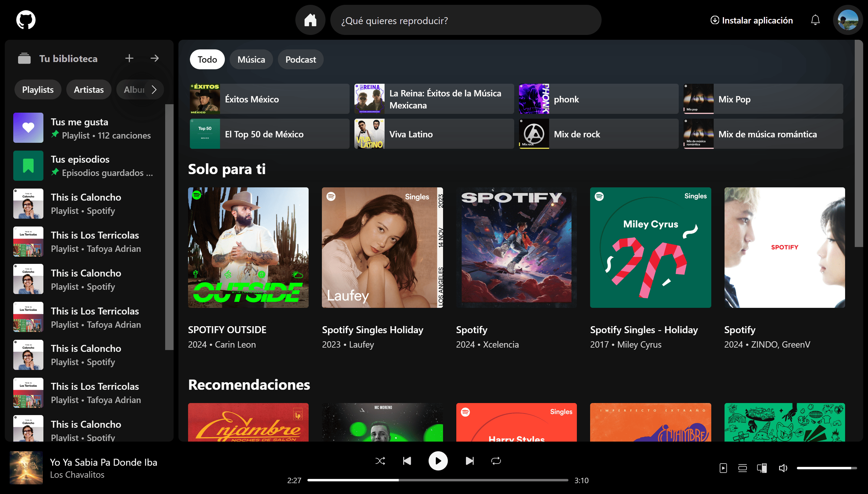868x494 pixels.
Task: Expand the library with the arrow icon
Action: (154, 58)
